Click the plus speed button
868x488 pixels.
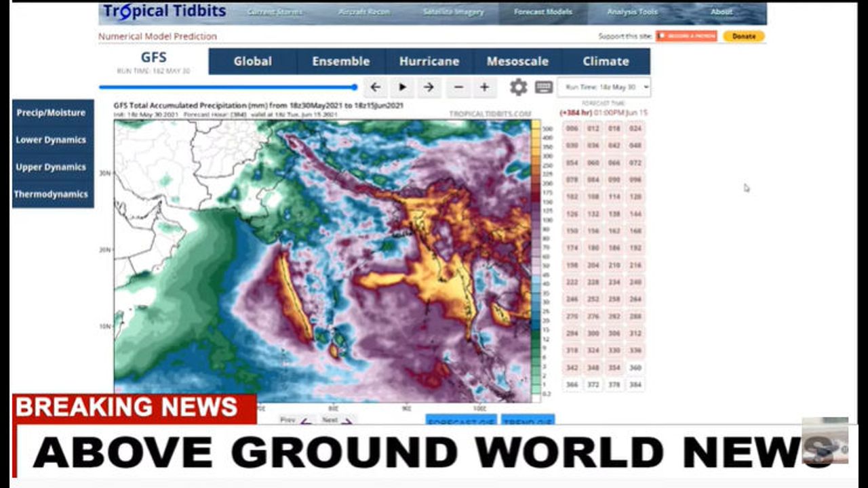[484, 87]
